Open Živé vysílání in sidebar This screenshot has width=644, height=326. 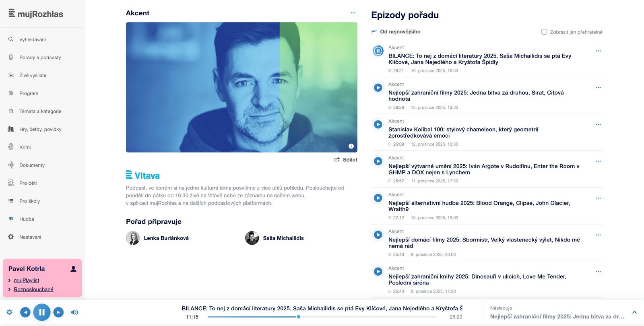pyautogui.click(x=33, y=75)
